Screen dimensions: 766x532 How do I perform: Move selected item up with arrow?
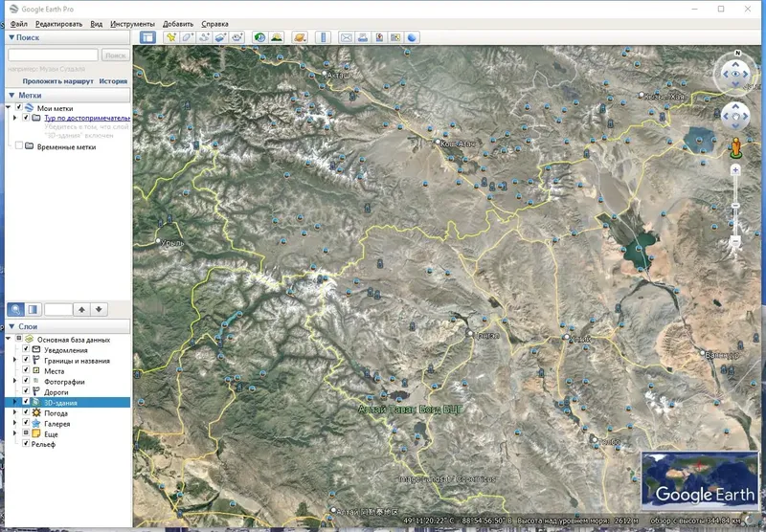pyautogui.click(x=81, y=309)
